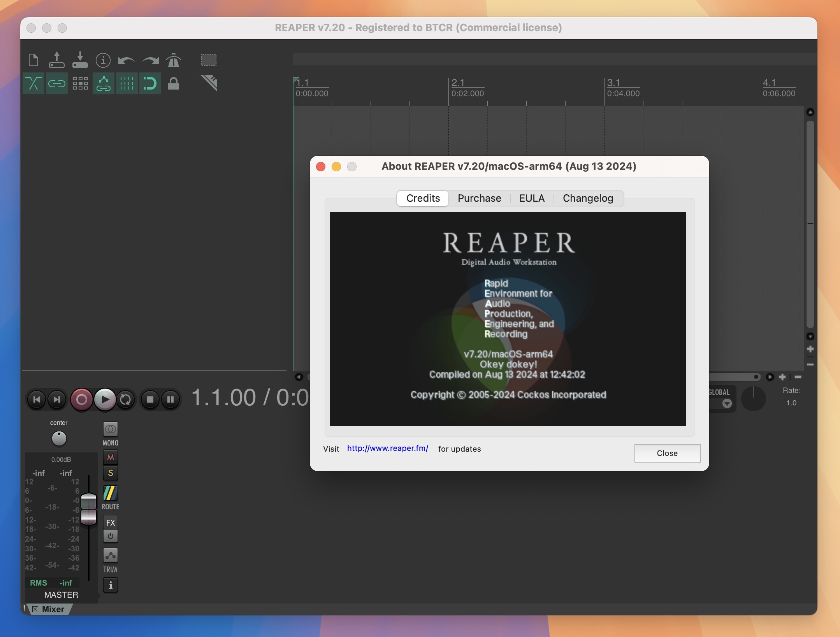Toggle item grouping link icon

[57, 83]
